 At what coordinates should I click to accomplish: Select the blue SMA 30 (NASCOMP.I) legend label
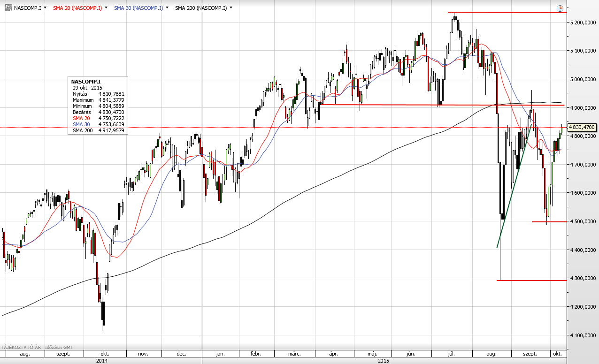[138, 8]
